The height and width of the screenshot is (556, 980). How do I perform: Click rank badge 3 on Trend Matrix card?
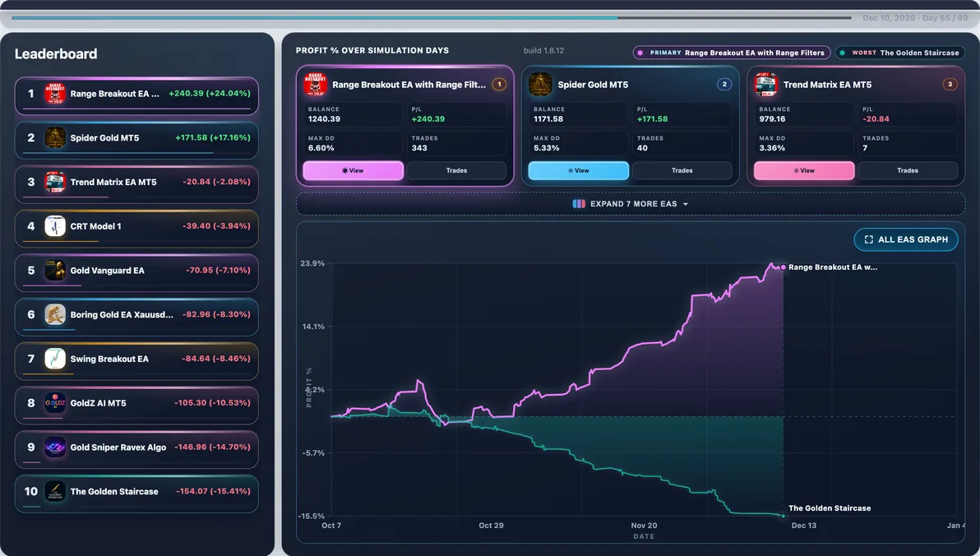tap(950, 84)
